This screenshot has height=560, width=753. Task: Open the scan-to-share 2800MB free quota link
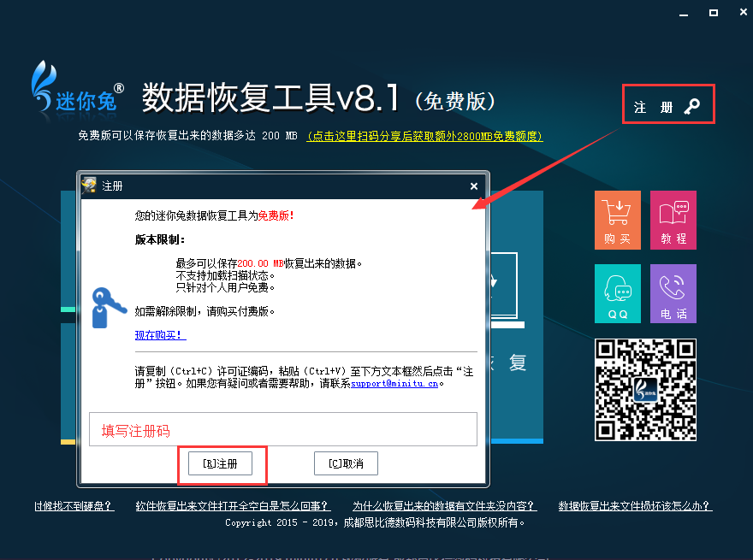(x=424, y=136)
